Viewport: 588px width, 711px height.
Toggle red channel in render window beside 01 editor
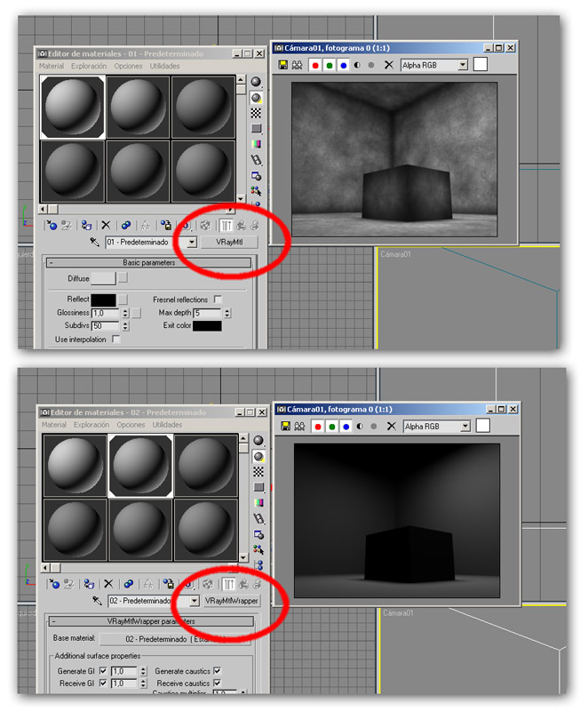(x=315, y=65)
